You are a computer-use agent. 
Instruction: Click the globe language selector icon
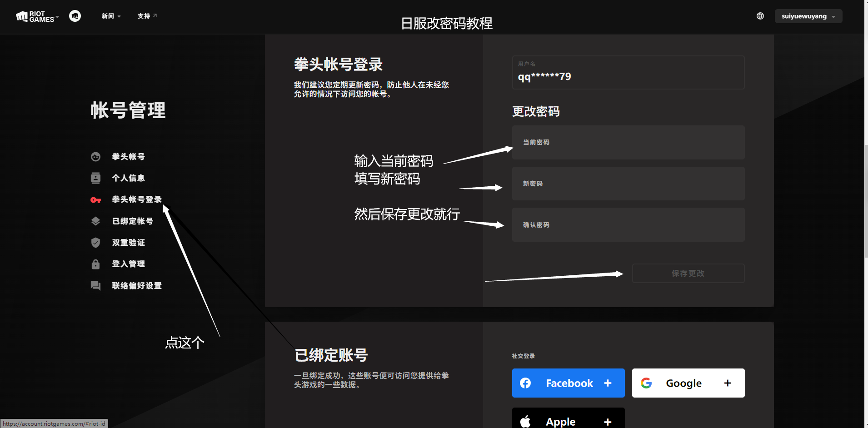pos(760,16)
